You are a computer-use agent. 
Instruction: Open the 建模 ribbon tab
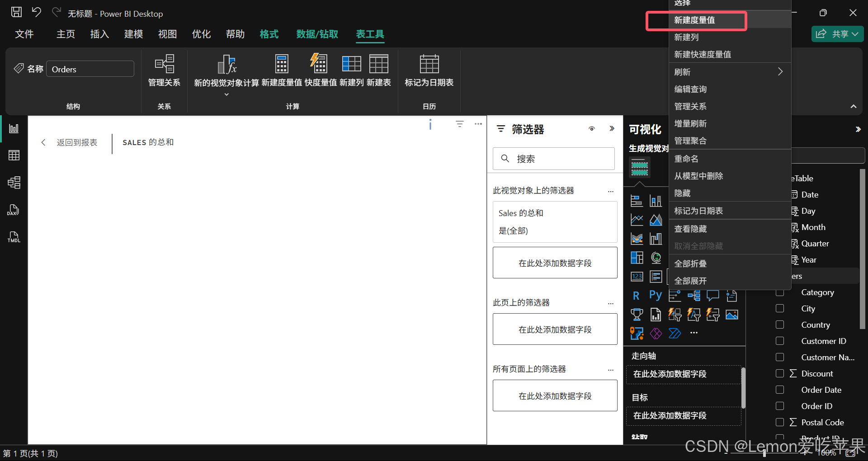(x=133, y=34)
